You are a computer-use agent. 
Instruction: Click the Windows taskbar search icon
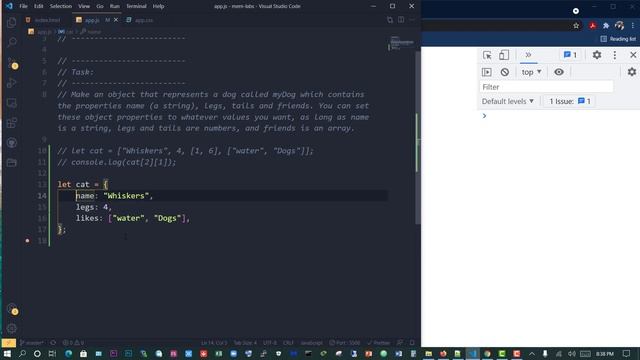point(22,353)
